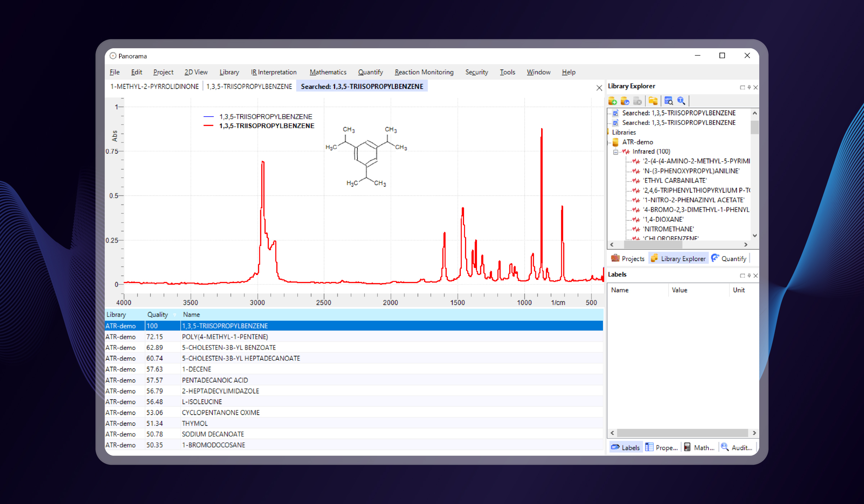This screenshot has height=504, width=864.
Task: Open the IR Interpretation menu
Action: pos(274,72)
